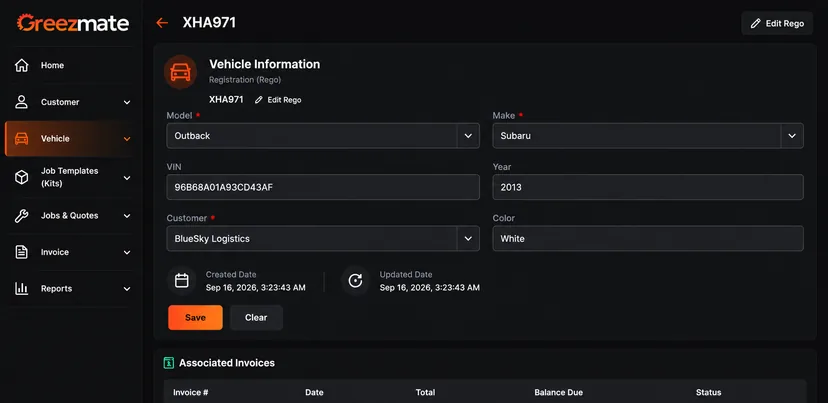Expand the Jobs & Quotes chevron
The height and width of the screenshot is (403, 828).
coord(127,216)
